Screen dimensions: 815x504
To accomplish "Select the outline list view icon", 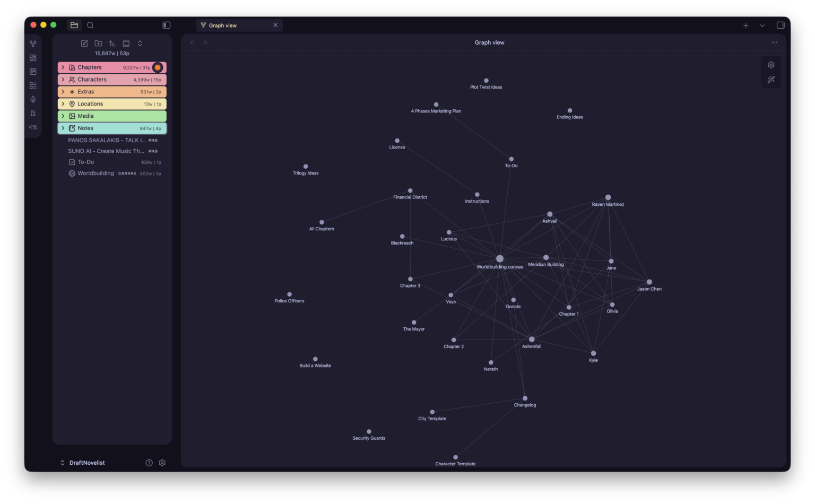I will click(32, 85).
